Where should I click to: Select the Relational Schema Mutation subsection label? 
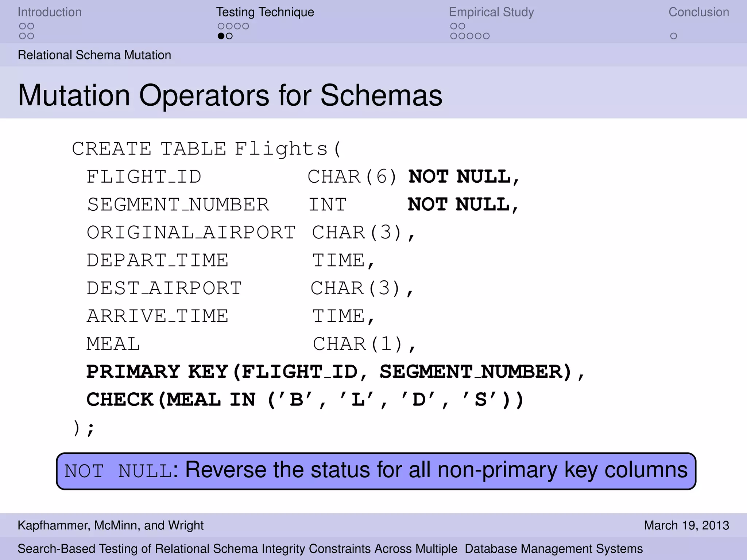coord(94,55)
